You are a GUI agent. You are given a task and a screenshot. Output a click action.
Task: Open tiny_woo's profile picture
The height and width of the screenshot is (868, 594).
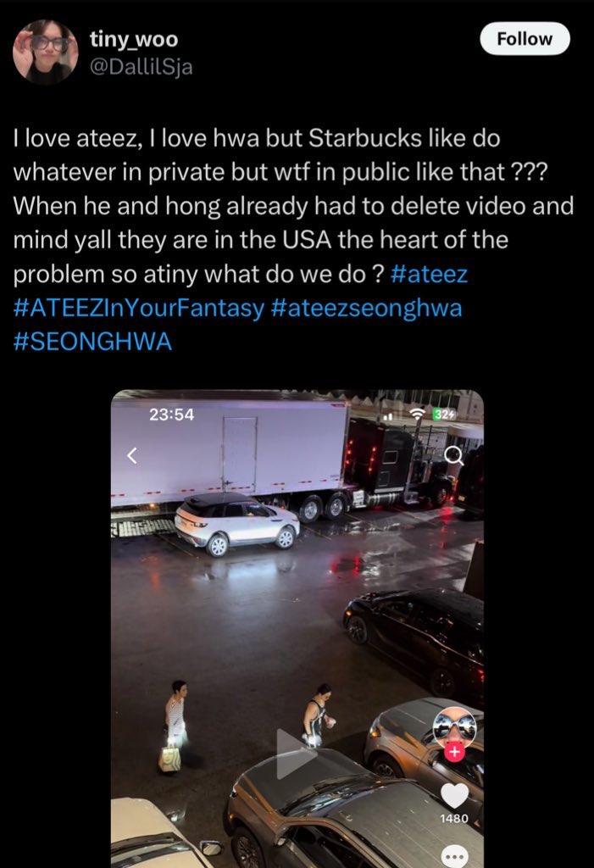pyautogui.click(x=46, y=52)
